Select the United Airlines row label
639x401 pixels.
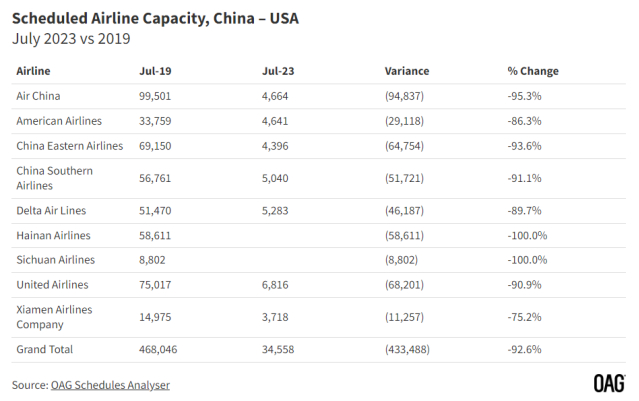53,285
